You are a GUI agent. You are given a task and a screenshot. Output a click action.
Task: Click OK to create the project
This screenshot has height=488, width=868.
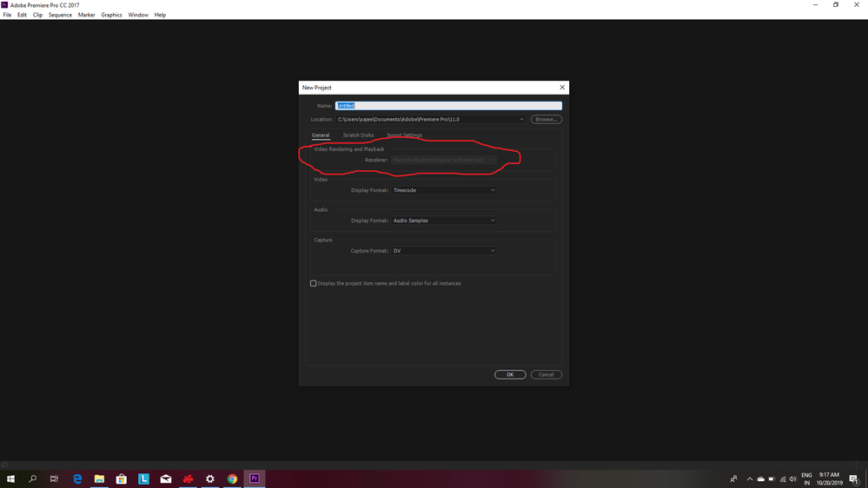510,374
